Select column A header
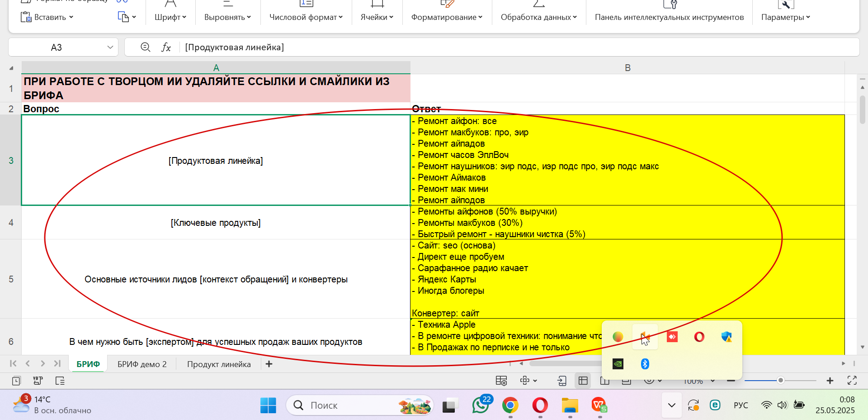The image size is (868, 420). (216, 67)
